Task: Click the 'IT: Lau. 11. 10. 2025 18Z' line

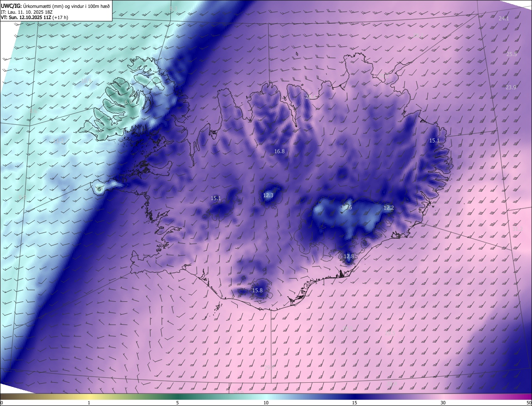Action: 27,12
